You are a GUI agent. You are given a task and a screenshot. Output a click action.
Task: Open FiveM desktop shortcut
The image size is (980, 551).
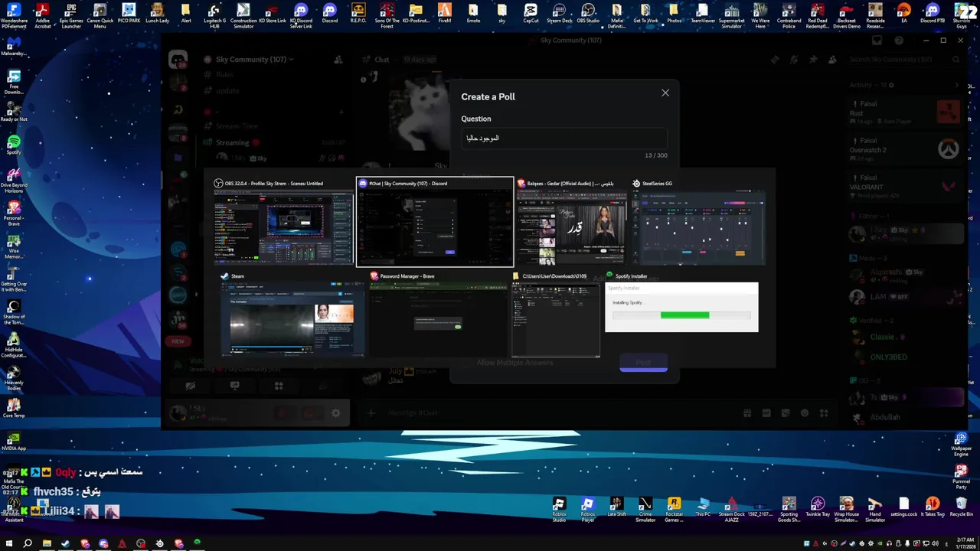(445, 13)
